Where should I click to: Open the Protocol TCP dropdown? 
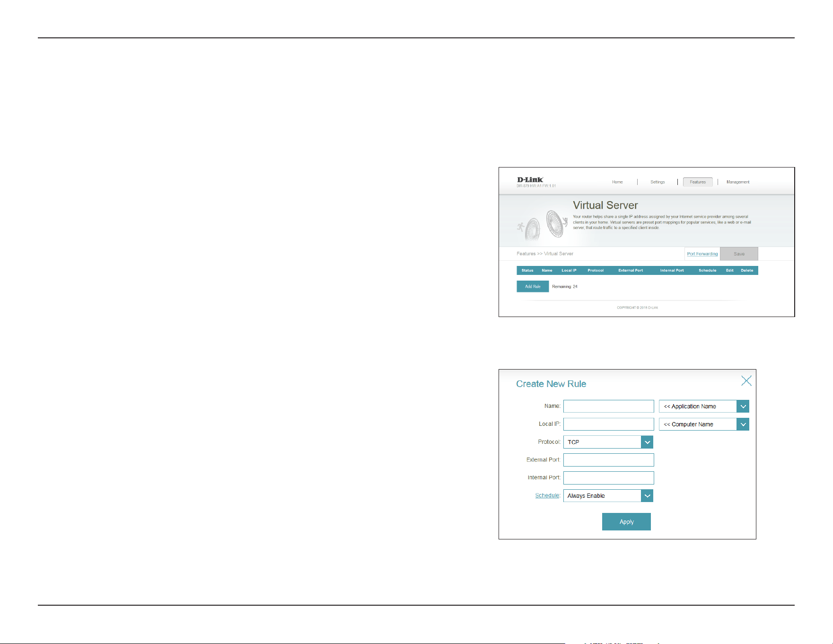point(608,442)
